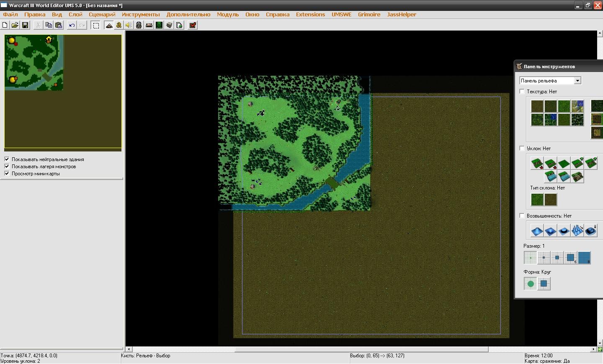Open the JassHelper menu
This screenshot has height=364, width=603.
[x=402, y=14]
